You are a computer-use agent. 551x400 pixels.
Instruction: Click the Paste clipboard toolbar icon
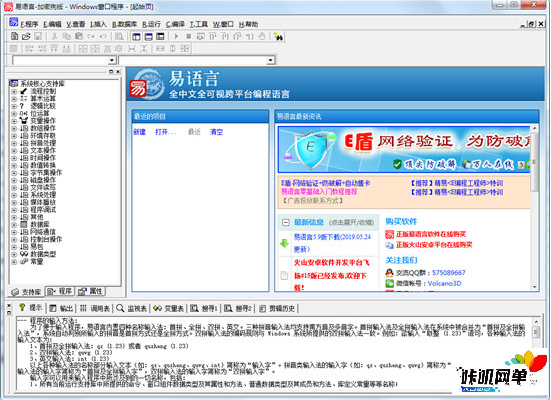(x=79, y=36)
